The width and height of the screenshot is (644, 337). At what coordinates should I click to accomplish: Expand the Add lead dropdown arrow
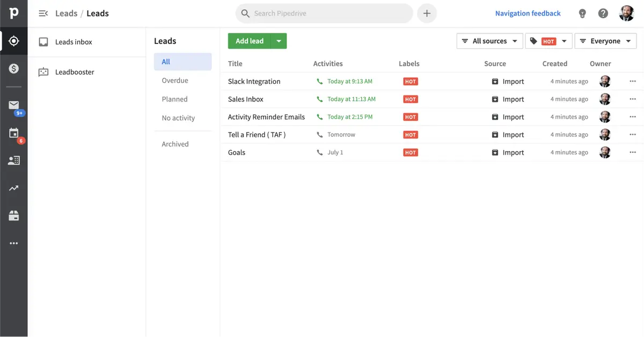pos(279,41)
